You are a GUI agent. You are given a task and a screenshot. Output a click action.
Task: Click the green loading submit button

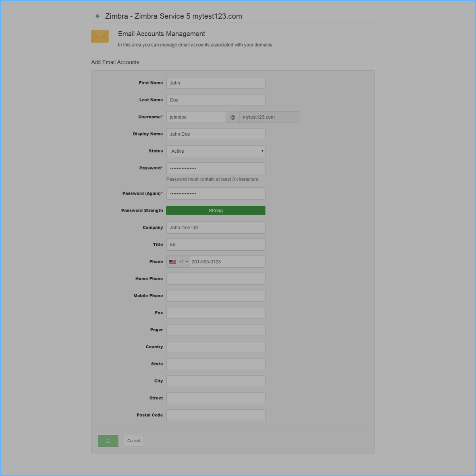click(108, 441)
